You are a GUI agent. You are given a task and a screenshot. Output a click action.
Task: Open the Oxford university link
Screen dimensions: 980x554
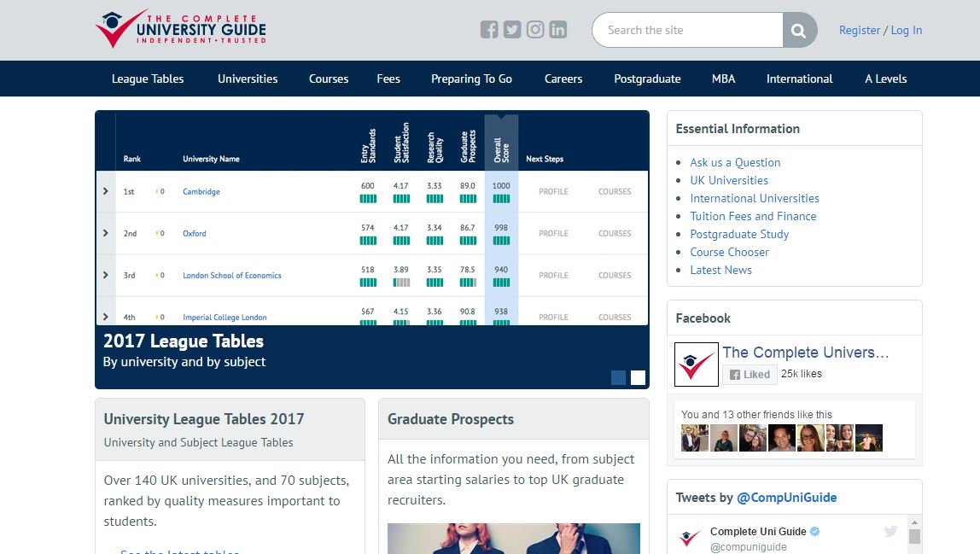click(195, 233)
